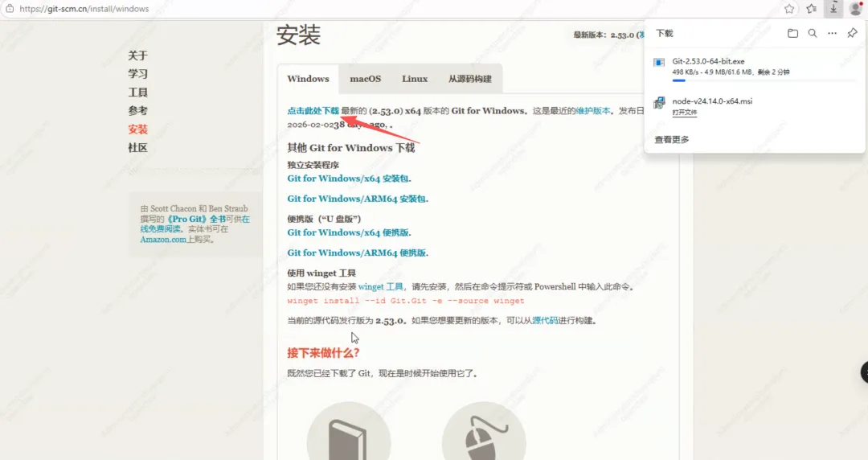The width and height of the screenshot is (868, 460).
Task: Select 安装 in the sidebar
Action: (x=138, y=129)
